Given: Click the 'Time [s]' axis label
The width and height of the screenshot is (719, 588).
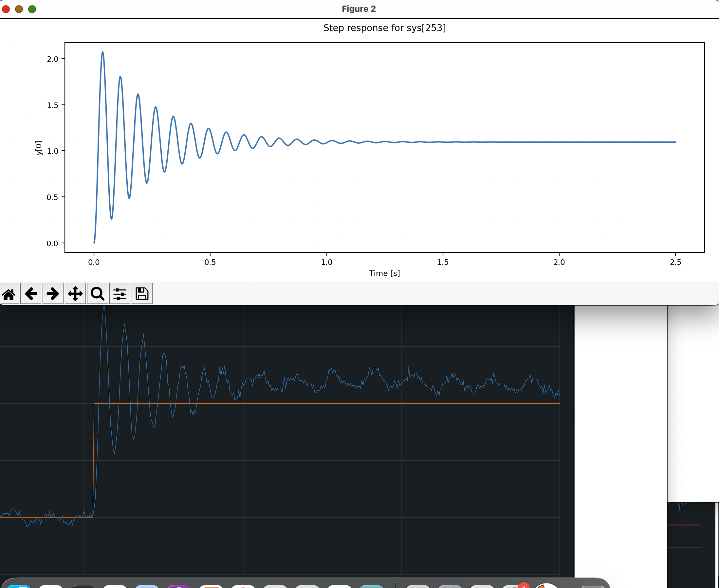Looking at the screenshot, I should [x=384, y=273].
